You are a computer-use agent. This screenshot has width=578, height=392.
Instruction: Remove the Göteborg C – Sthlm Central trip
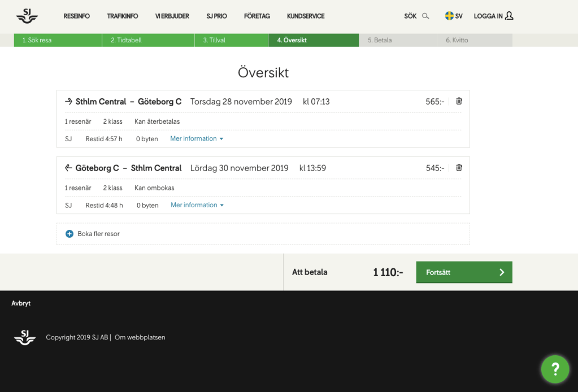click(459, 168)
